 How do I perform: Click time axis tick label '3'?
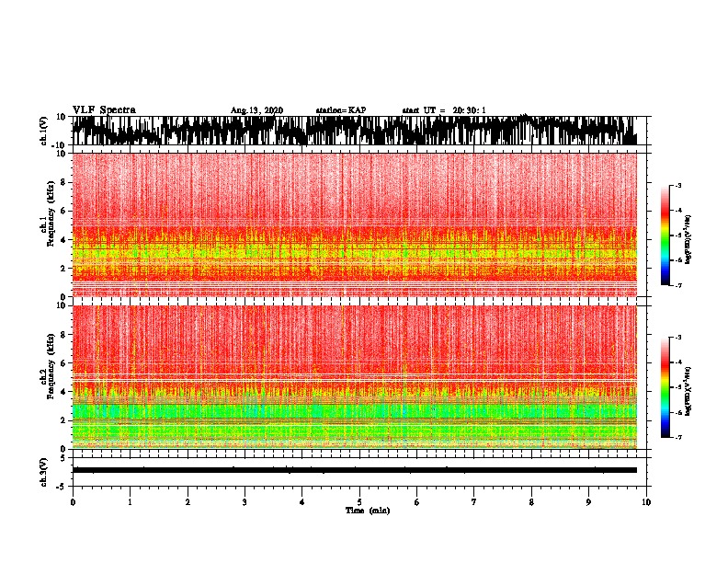[245, 502]
